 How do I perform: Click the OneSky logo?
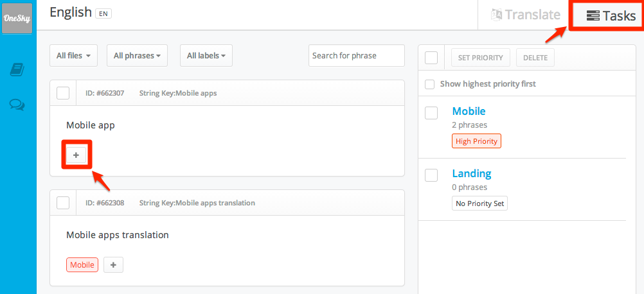tap(17, 19)
